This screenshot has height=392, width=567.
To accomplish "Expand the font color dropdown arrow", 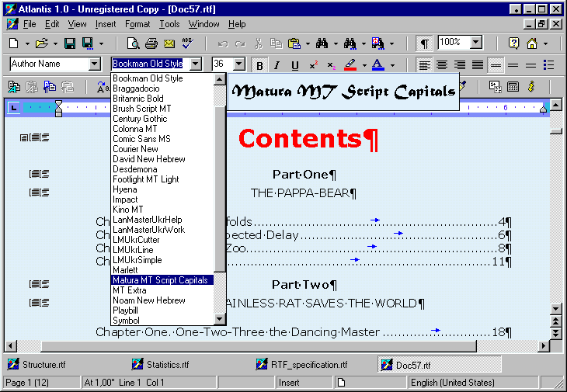I will (x=392, y=65).
